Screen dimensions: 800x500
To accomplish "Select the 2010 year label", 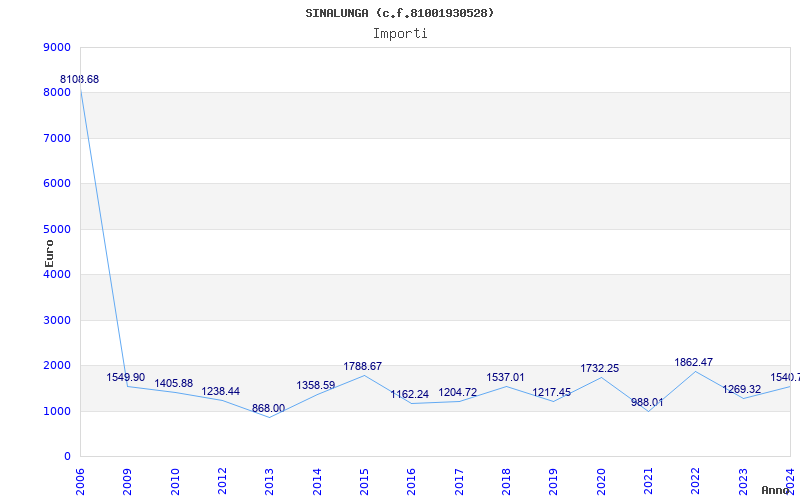I will pyautogui.click(x=175, y=482).
